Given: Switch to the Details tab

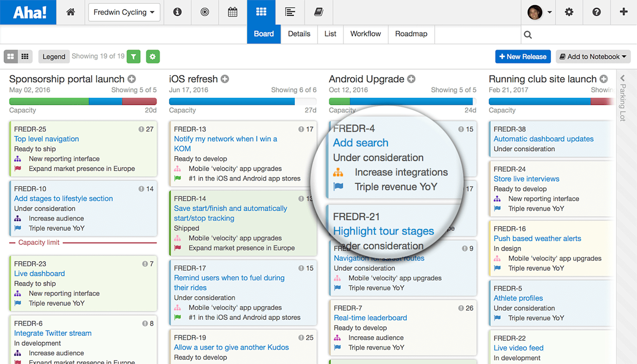Looking at the screenshot, I should 299,34.
